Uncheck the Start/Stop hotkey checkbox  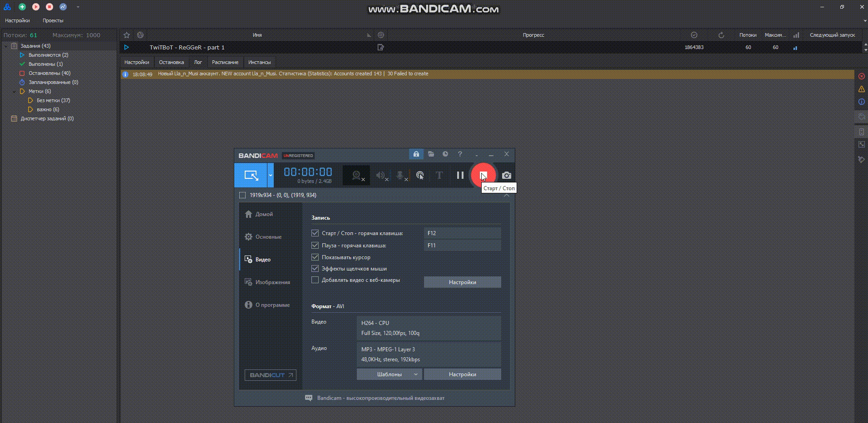coord(315,233)
